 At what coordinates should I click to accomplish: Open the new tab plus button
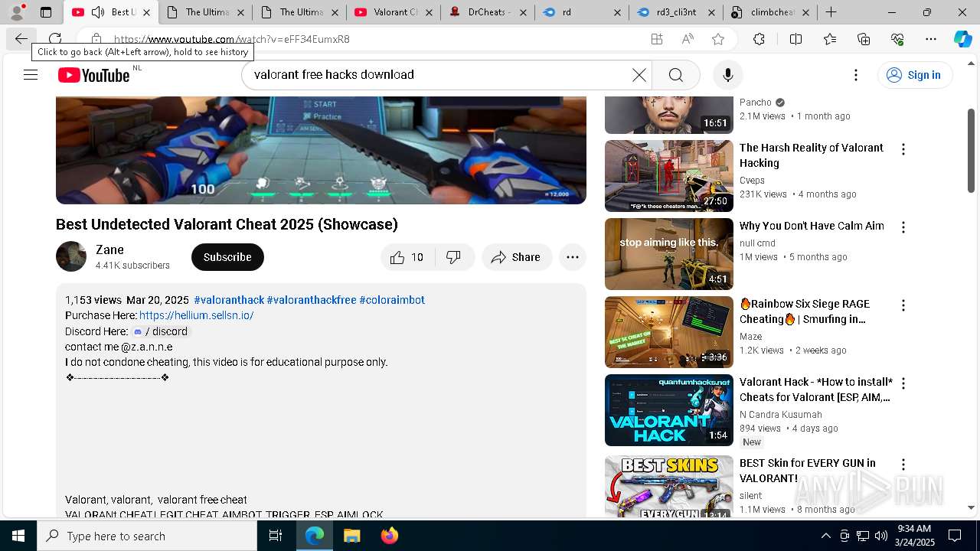click(x=831, y=12)
